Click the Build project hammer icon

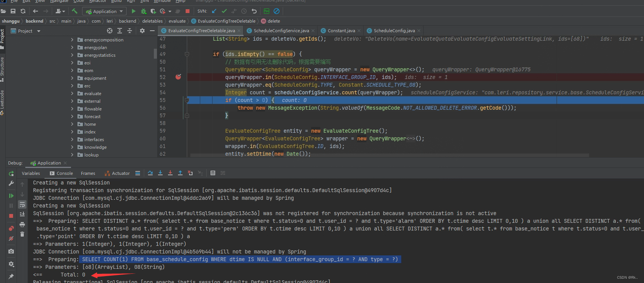pyautogui.click(x=74, y=11)
